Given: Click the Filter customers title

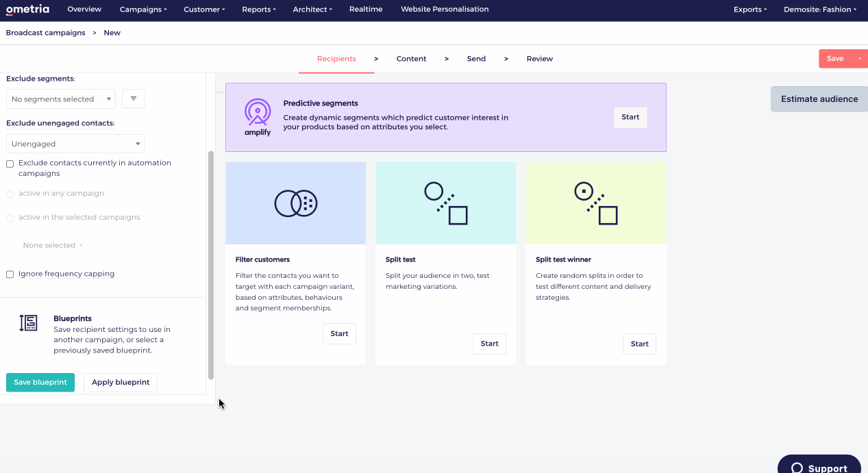Looking at the screenshot, I should coord(262,260).
